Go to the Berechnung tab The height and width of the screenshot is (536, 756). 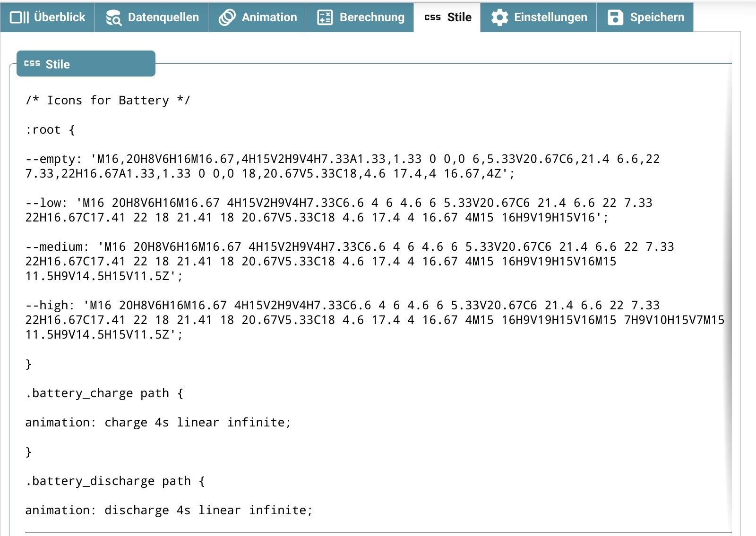(x=360, y=17)
